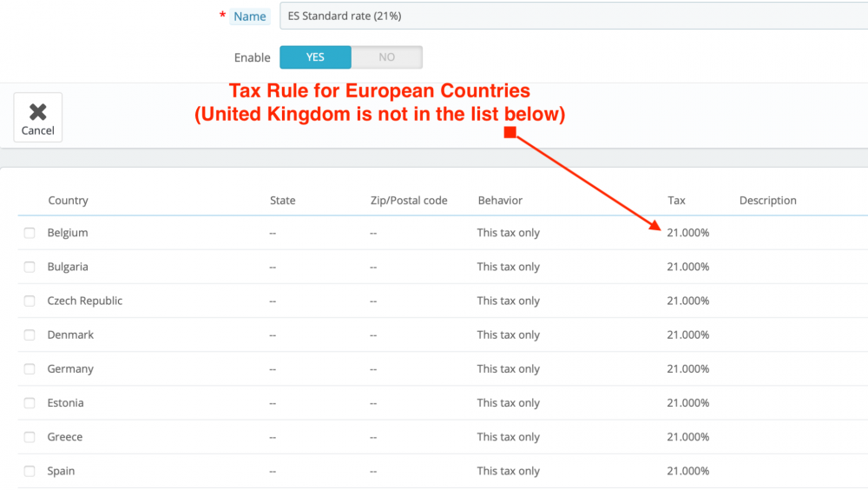Tick the Estonia row checkbox
The image size is (868, 490).
(30, 403)
